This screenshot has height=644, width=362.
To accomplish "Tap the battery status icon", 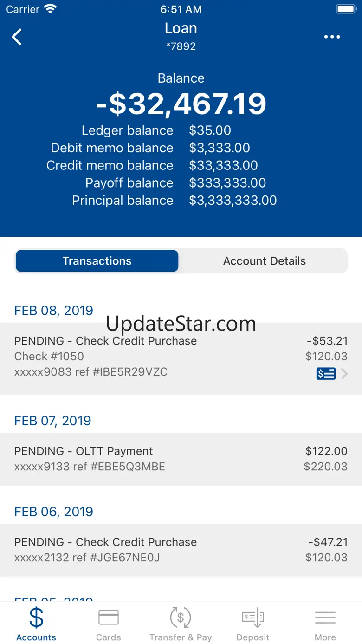I will pyautogui.click(x=346, y=9).
